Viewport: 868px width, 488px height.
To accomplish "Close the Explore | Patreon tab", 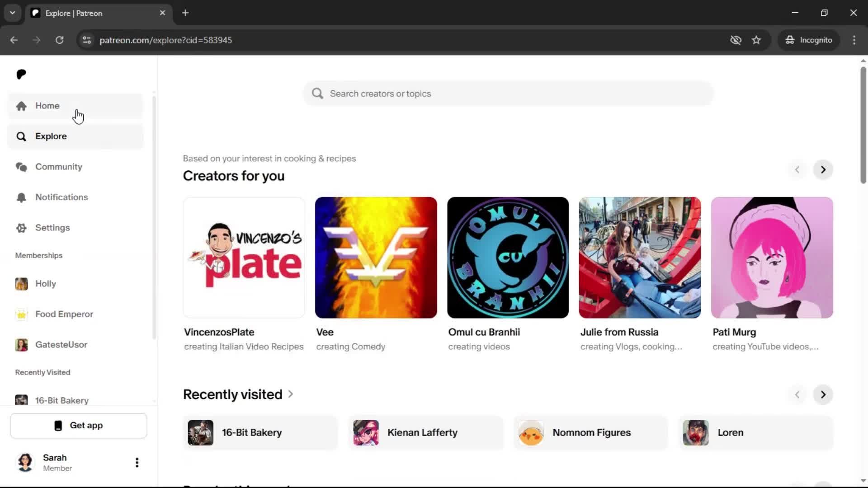I will click(163, 13).
